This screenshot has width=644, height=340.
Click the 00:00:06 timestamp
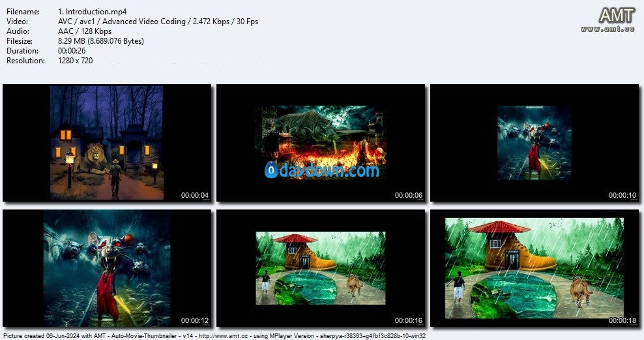click(x=409, y=195)
